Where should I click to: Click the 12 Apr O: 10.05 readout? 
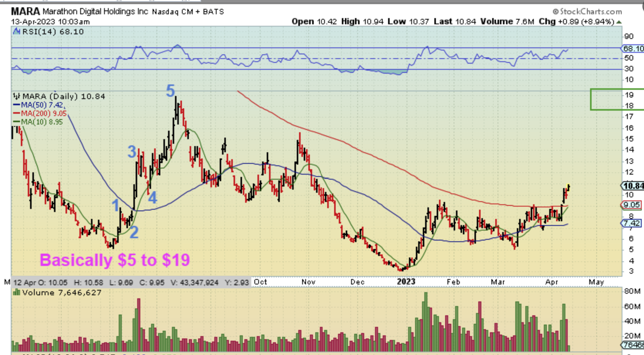point(40,283)
